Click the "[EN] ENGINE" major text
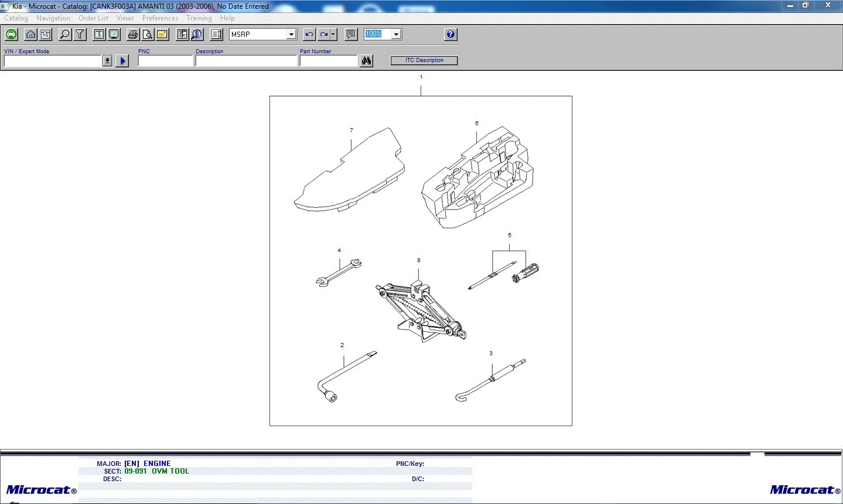The width and height of the screenshot is (843, 504). pos(147,464)
